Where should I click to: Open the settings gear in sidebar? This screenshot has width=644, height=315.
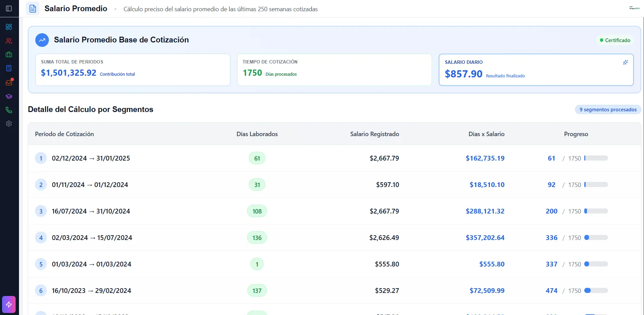tap(9, 124)
